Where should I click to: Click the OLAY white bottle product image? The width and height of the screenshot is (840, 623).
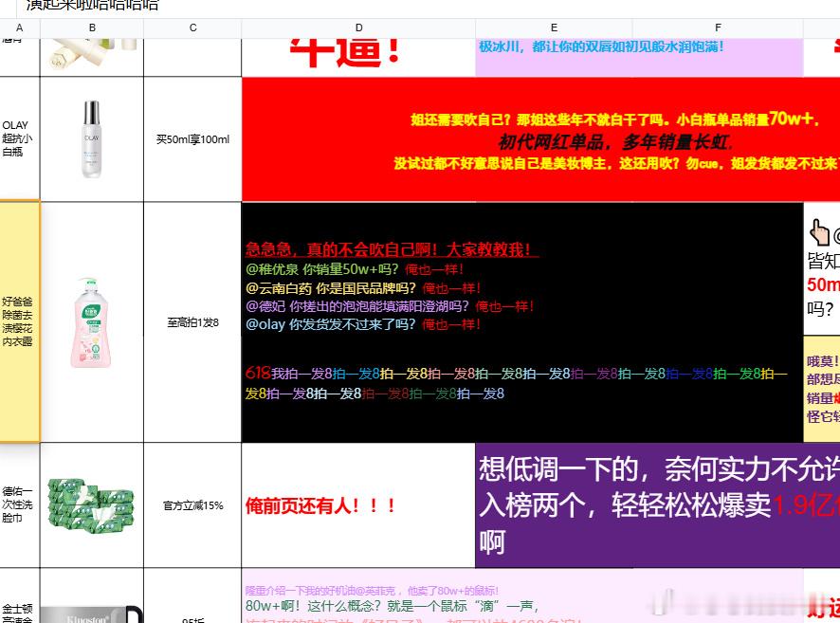click(92, 139)
